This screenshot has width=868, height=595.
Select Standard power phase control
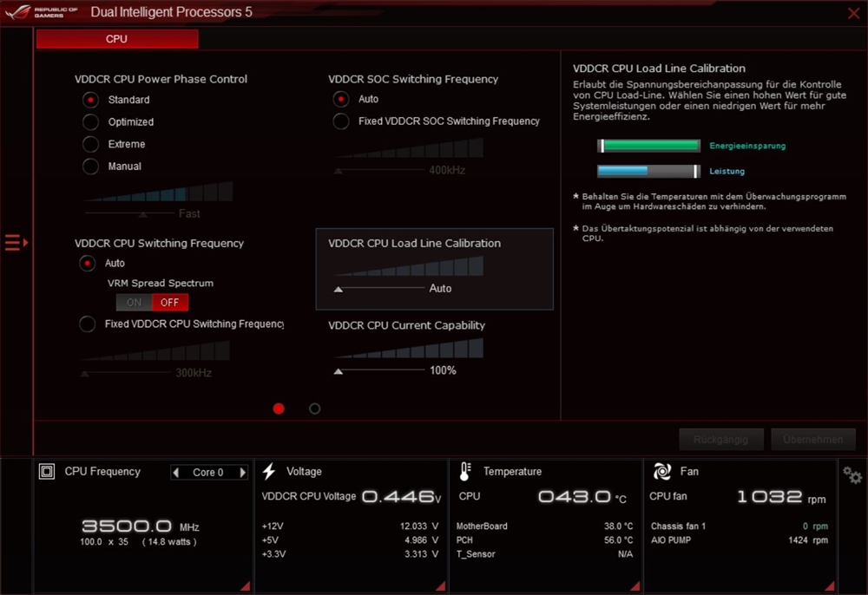90,100
